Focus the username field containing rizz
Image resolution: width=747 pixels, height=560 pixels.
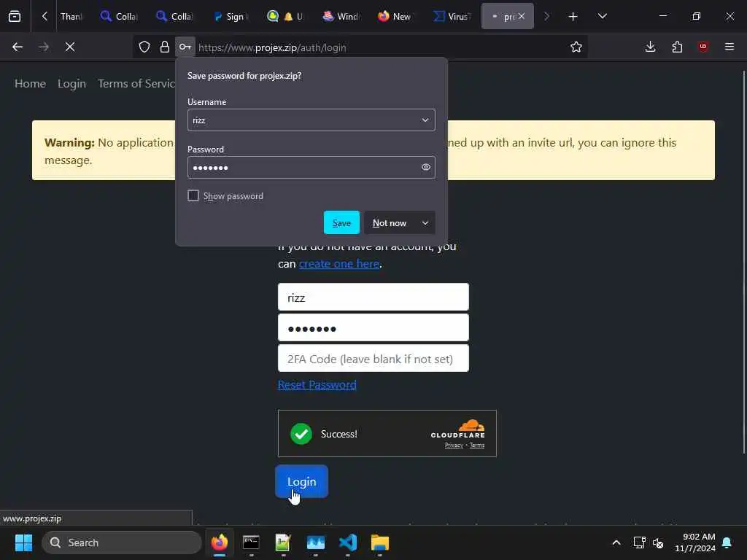point(373,297)
